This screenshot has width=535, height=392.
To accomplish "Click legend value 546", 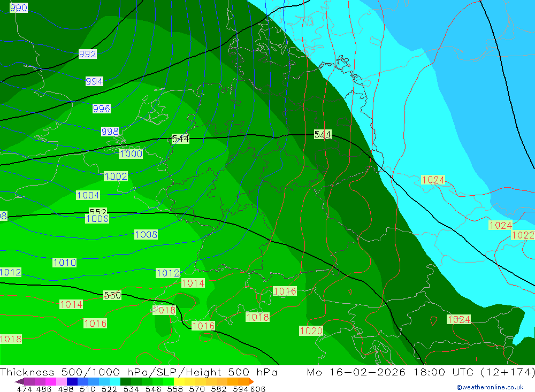I will click(x=153, y=389).
